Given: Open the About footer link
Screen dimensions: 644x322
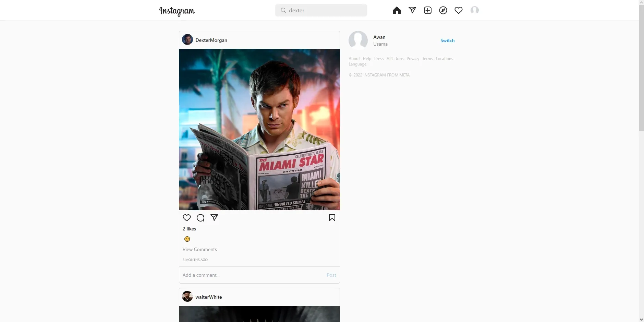Looking at the screenshot, I should point(354,59).
